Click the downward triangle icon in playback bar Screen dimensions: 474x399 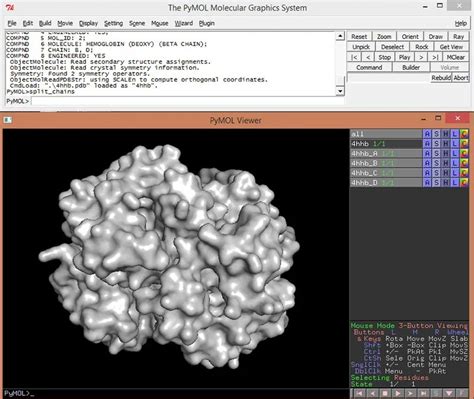coord(449,394)
